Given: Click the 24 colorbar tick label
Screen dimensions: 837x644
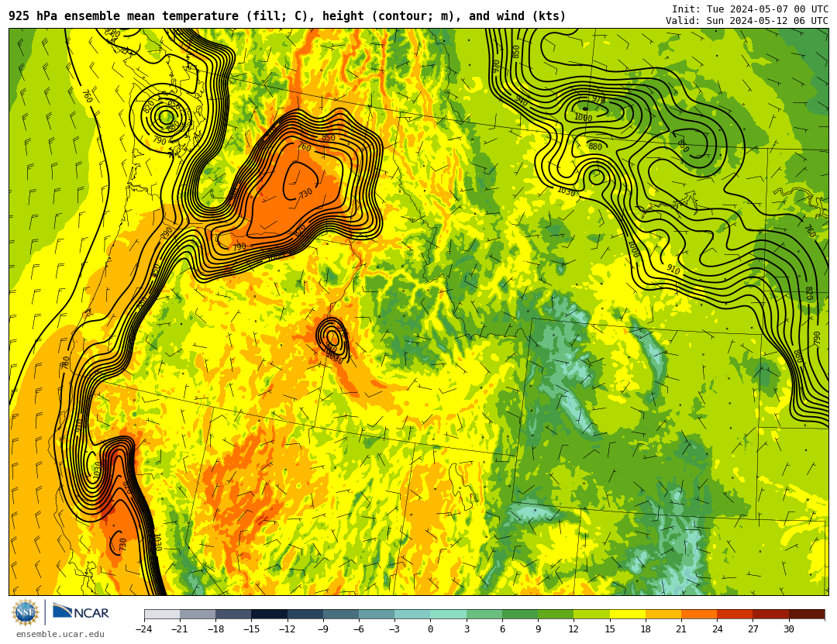Looking at the screenshot, I should (x=717, y=629).
